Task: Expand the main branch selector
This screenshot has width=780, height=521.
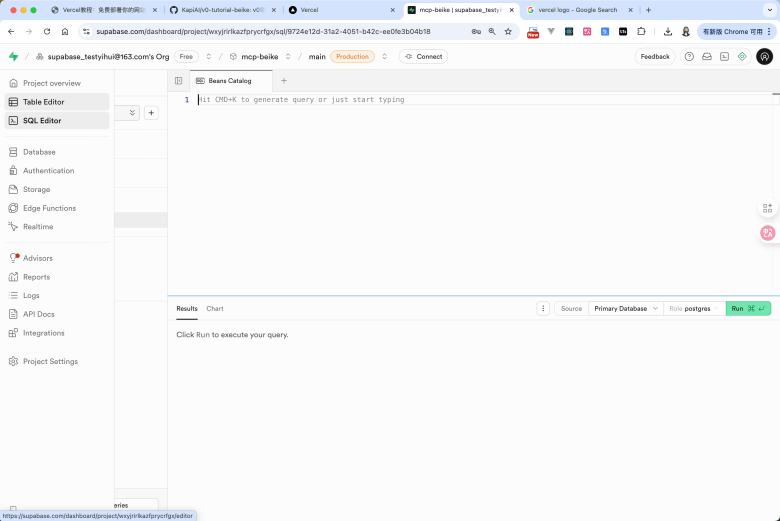Action: (x=385, y=57)
